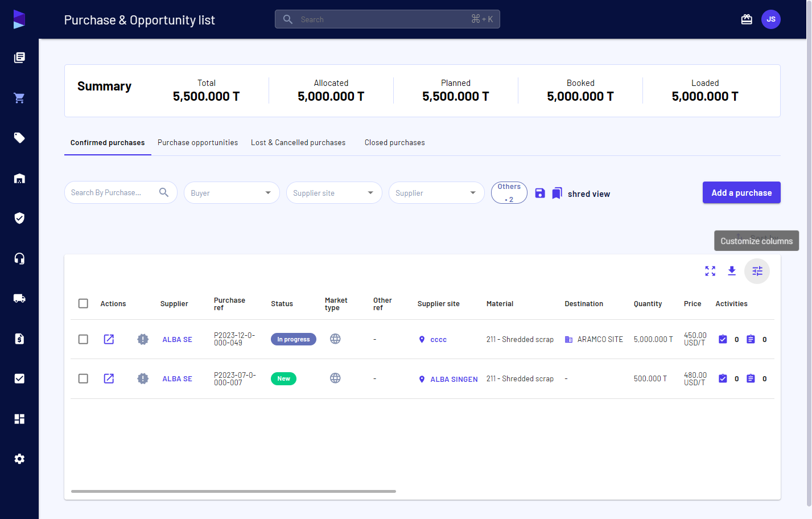This screenshot has width=812, height=519.
Task: Click the Purchase ref column header
Action: coord(229,304)
